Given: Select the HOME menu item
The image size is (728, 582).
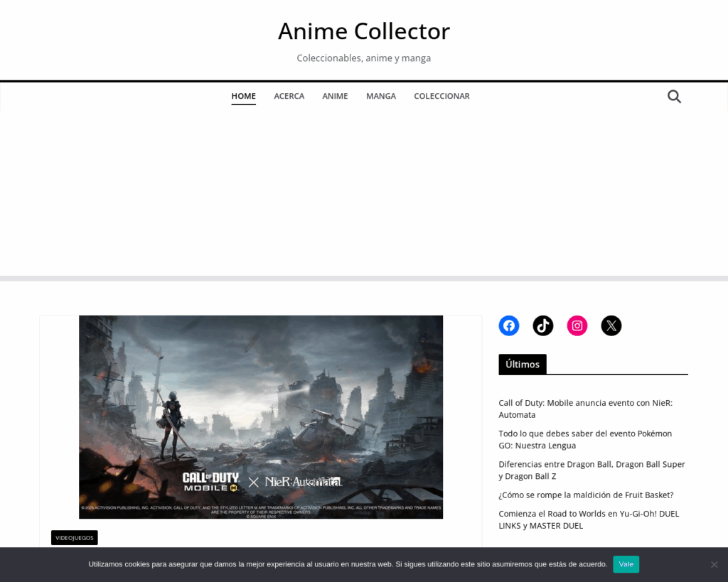Looking at the screenshot, I should click(243, 96).
